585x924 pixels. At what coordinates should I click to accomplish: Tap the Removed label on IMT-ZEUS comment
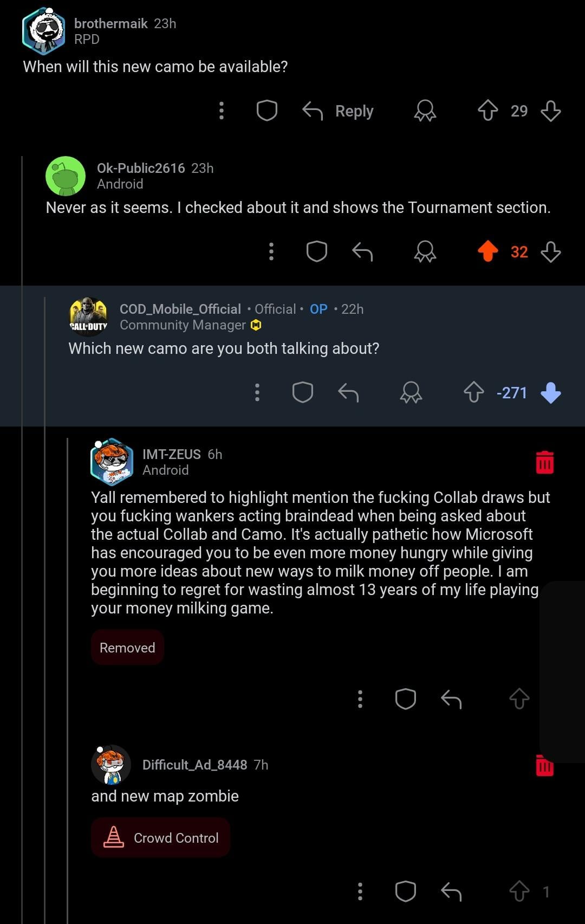pyautogui.click(x=127, y=648)
